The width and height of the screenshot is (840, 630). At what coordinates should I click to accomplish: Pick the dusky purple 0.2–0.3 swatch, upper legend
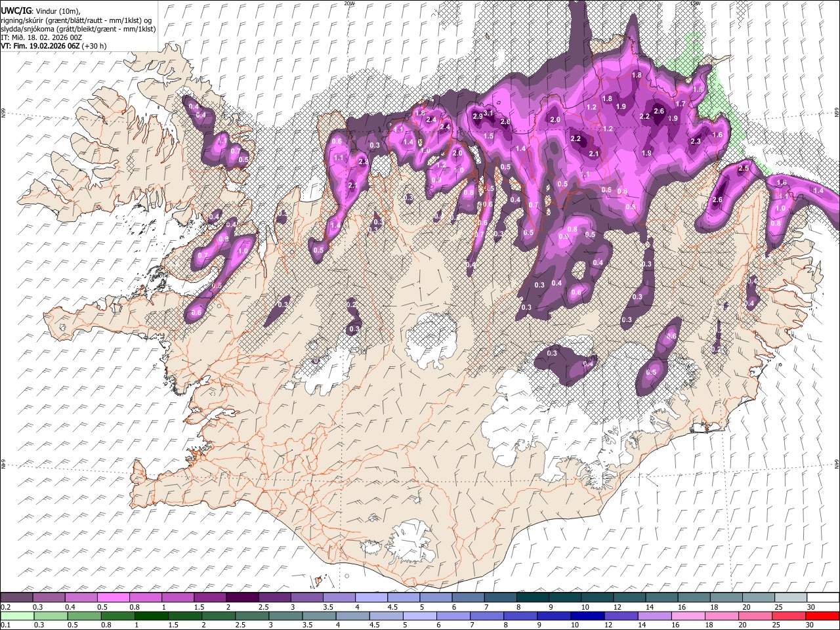point(16,597)
